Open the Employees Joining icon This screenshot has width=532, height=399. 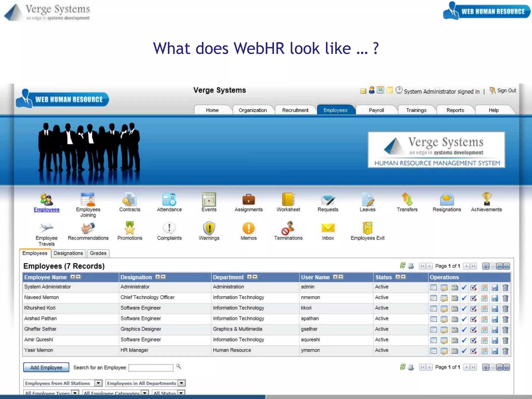[88, 199]
